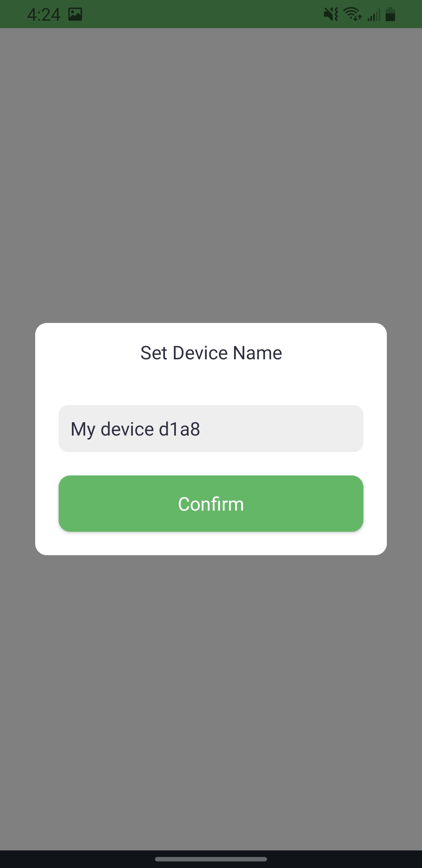Tap the 4:24 clock in status bar
This screenshot has width=422, height=868.
[44, 15]
